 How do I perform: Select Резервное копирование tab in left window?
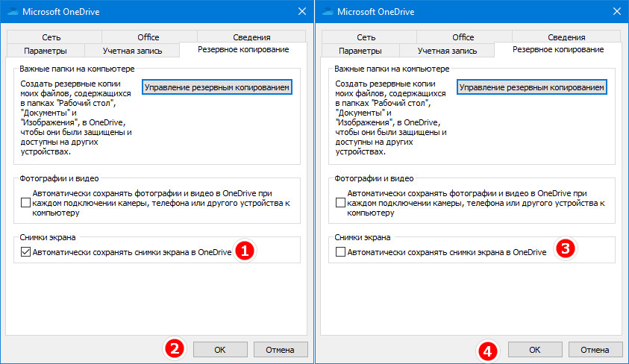click(x=243, y=50)
